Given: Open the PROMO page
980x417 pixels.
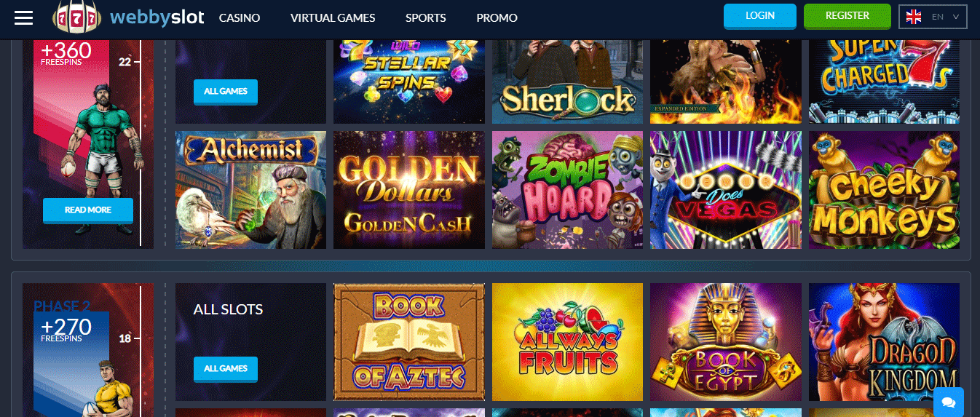Looking at the screenshot, I should tap(497, 18).
